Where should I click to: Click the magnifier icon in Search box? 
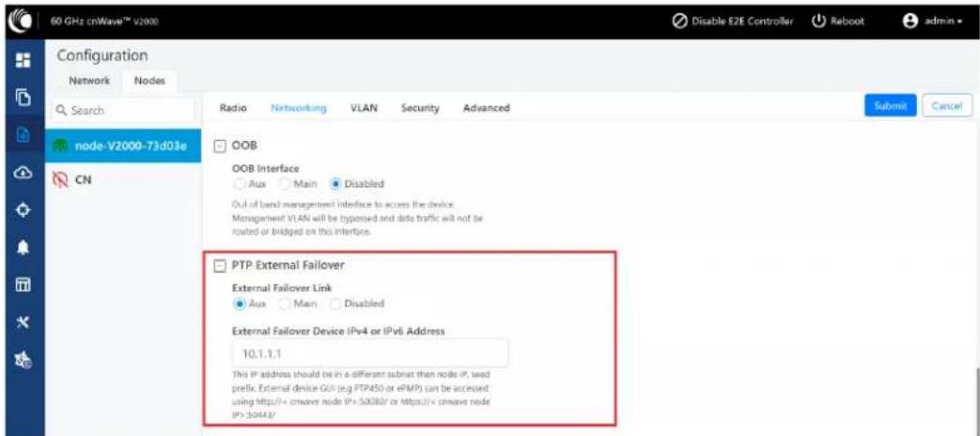pyautogui.click(x=62, y=110)
